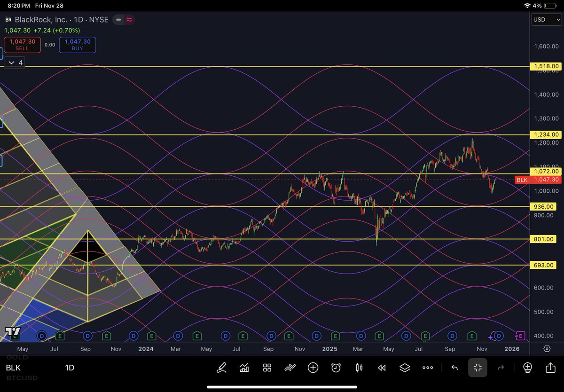Open the alarm clock alert icon

pyautogui.click(x=336, y=368)
